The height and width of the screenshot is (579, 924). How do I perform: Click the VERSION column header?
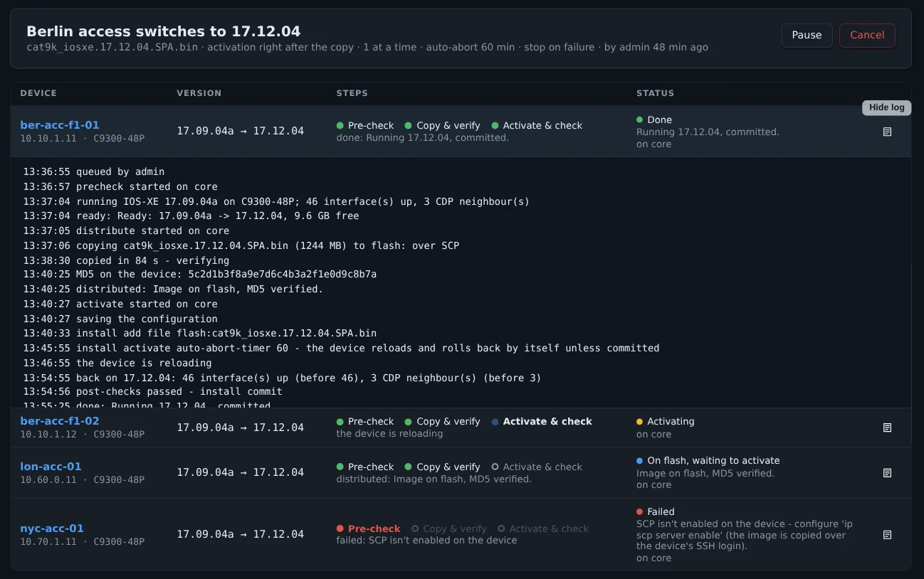[199, 93]
